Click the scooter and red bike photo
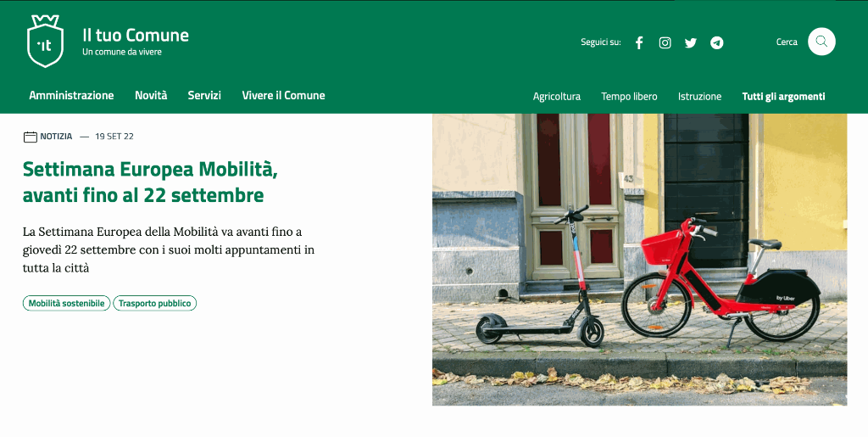This screenshot has width=868, height=437. [x=639, y=260]
